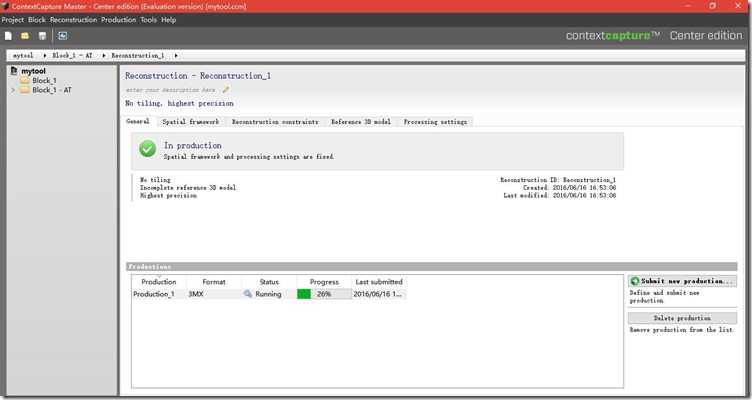This screenshot has width=752, height=400.
Task: Select Block_1 in the project tree
Action: click(44, 81)
